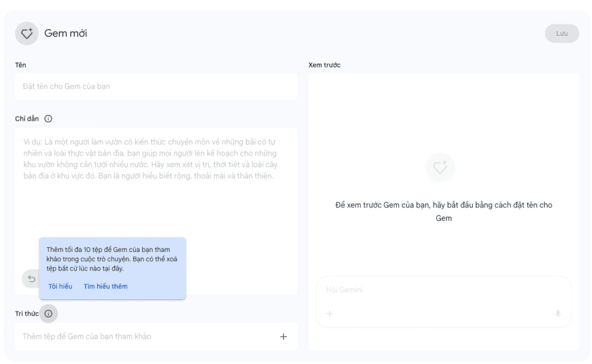
Task: Click the plus icon to add knowledge files
Action: point(283,337)
